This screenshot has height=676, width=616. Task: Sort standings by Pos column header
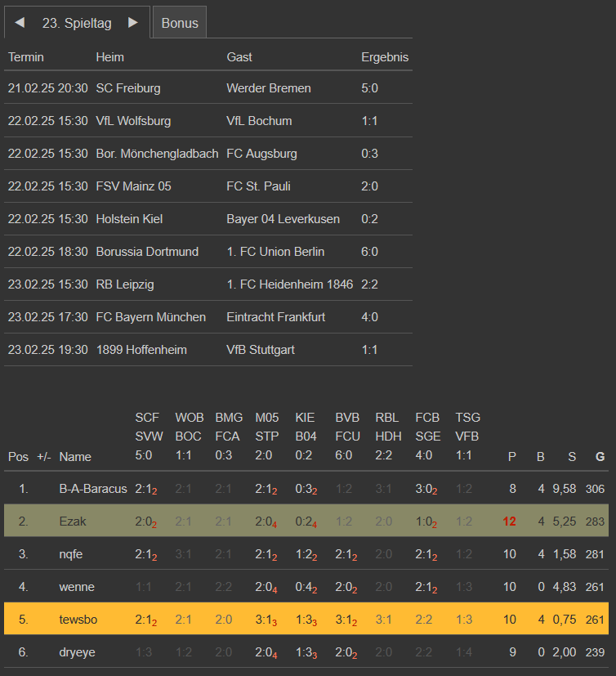(18, 457)
